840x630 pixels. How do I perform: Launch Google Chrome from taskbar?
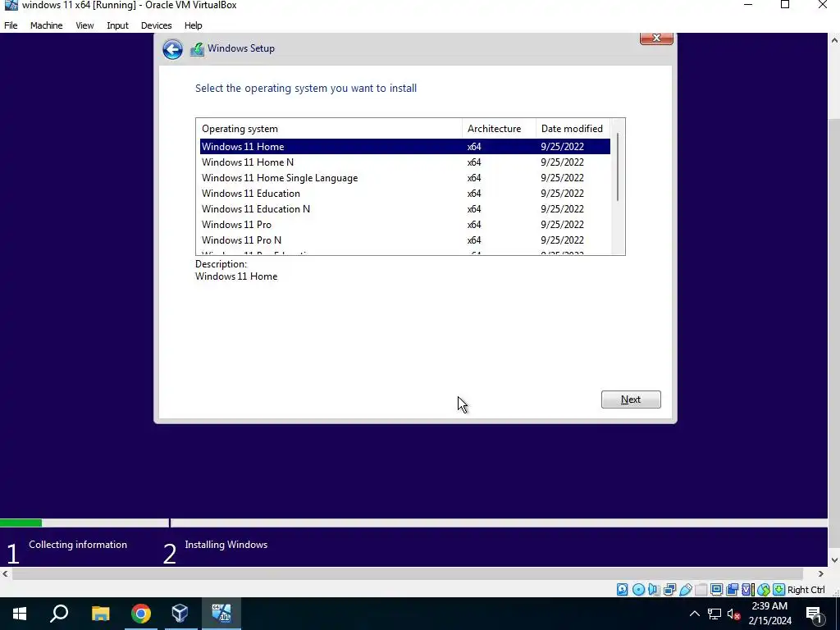click(141, 614)
